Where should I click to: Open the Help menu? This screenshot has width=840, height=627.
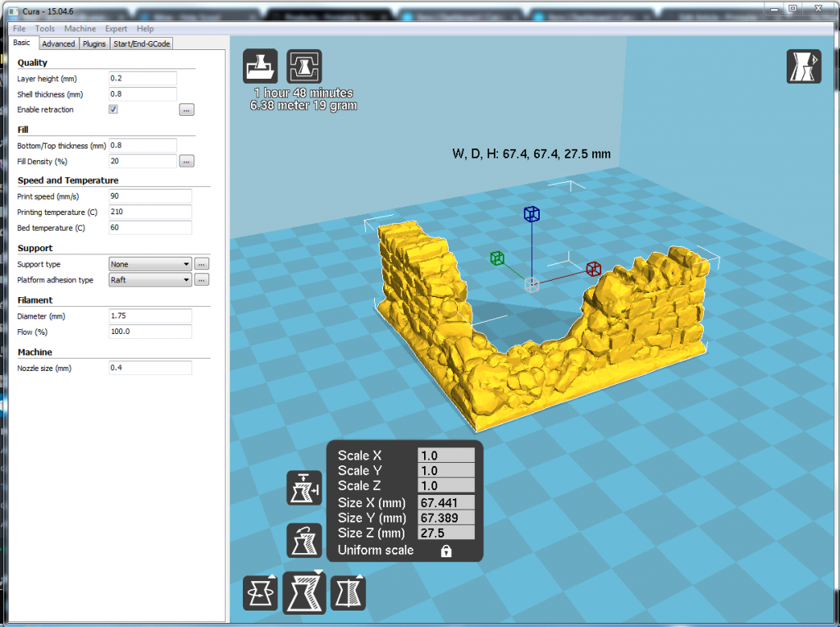[145, 29]
